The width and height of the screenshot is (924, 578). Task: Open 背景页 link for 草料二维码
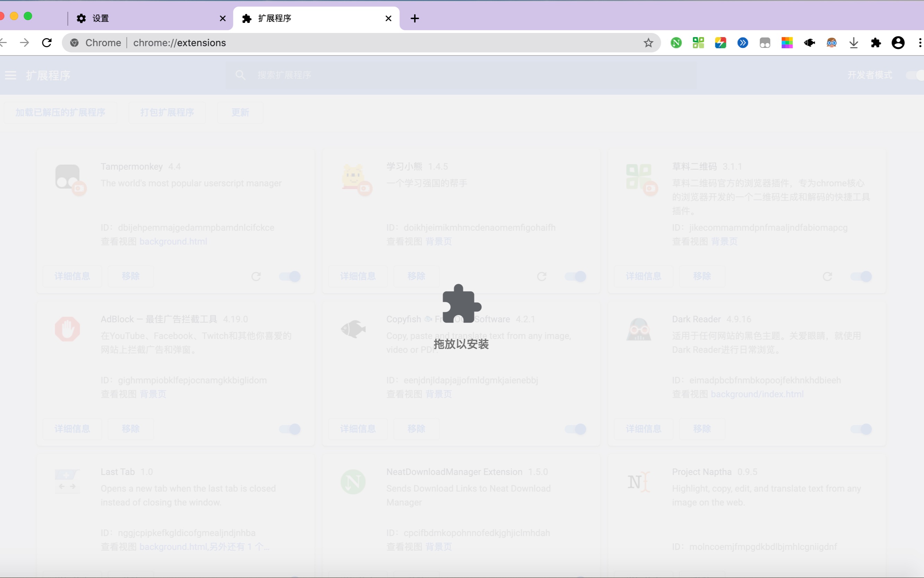[x=724, y=241]
